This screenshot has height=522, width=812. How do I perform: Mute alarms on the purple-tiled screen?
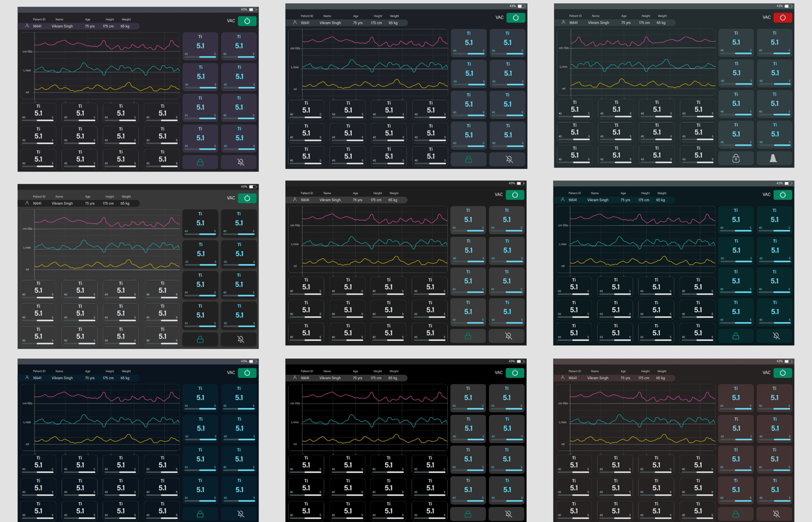click(x=240, y=162)
